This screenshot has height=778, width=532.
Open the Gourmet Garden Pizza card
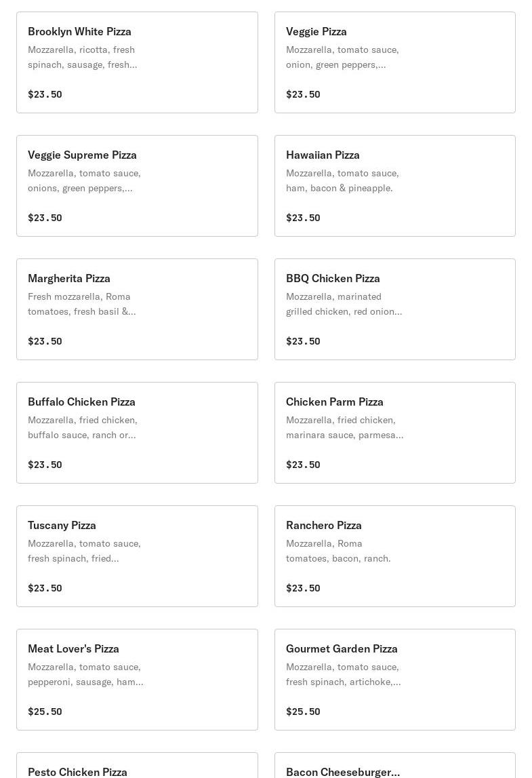[x=394, y=680]
